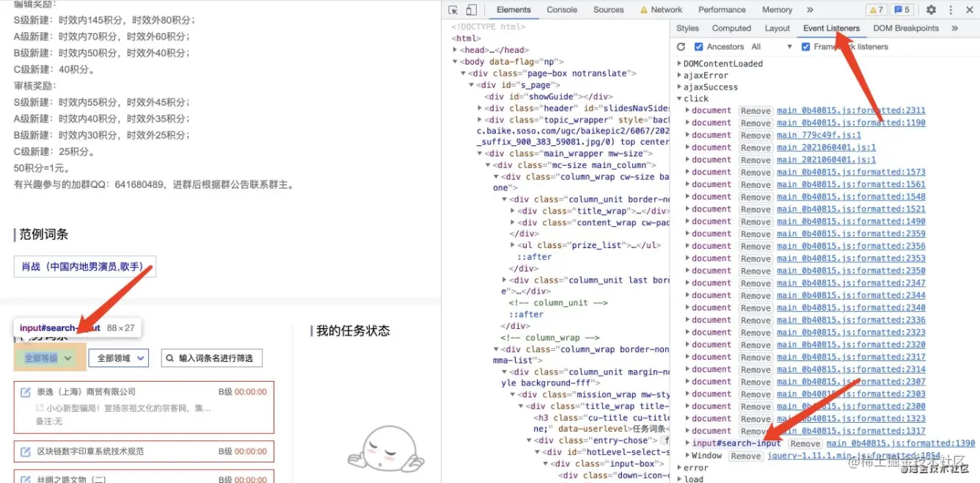Open the Computed pane tab

(x=731, y=28)
